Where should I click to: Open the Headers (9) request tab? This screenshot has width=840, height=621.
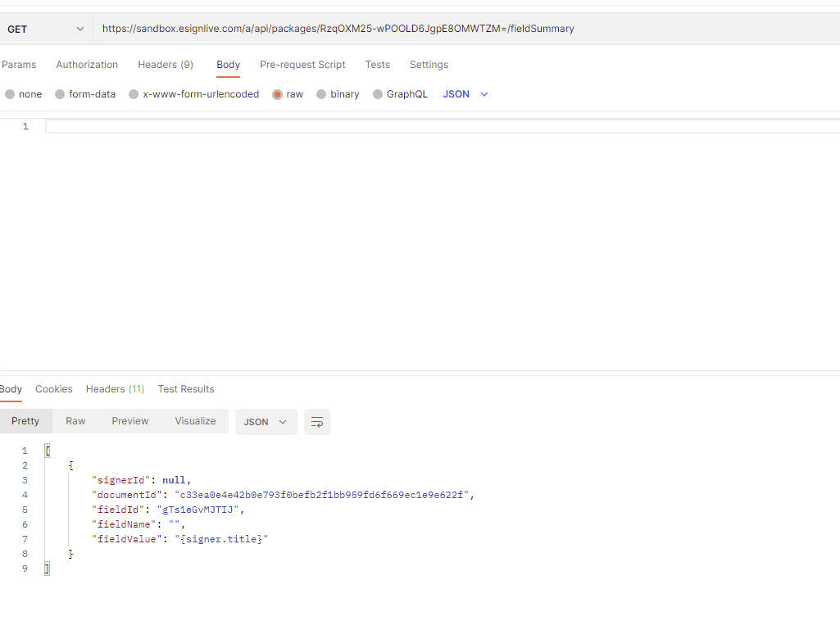(x=166, y=65)
